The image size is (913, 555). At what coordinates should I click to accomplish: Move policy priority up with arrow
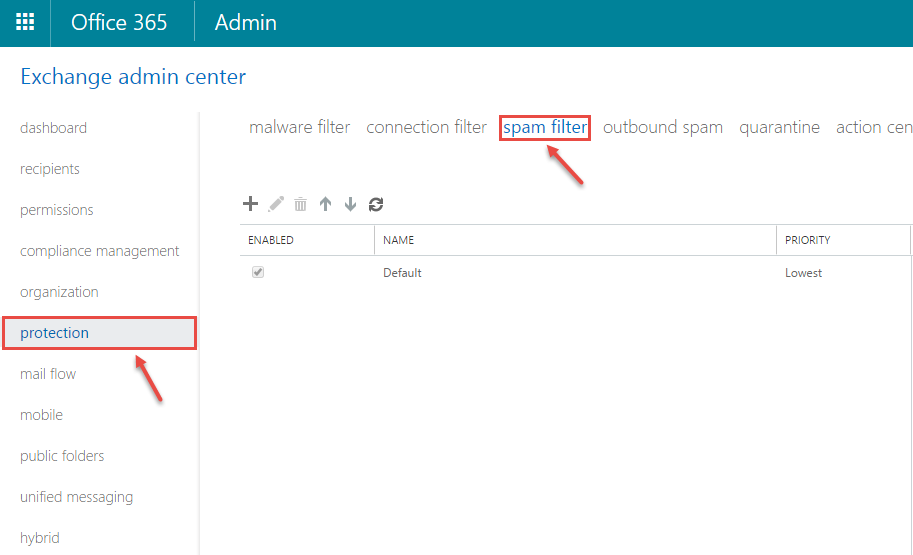[x=325, y=204]
